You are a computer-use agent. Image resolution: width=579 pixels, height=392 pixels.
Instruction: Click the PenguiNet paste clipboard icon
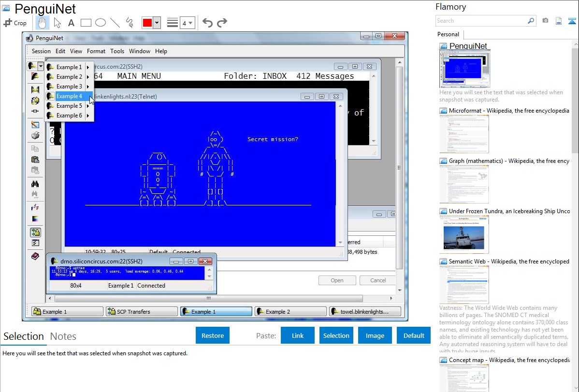click(35, 160)
